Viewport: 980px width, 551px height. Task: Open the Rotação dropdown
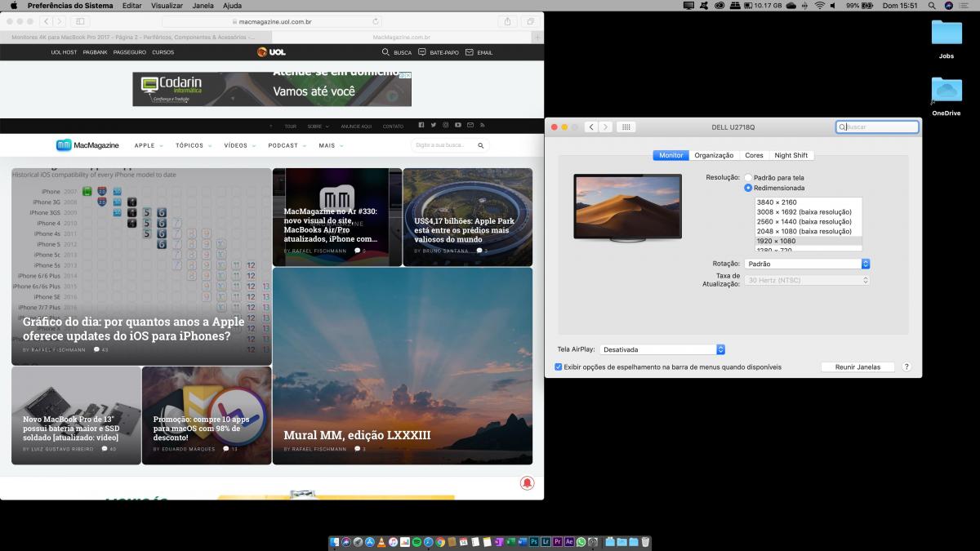pos(807,264)
